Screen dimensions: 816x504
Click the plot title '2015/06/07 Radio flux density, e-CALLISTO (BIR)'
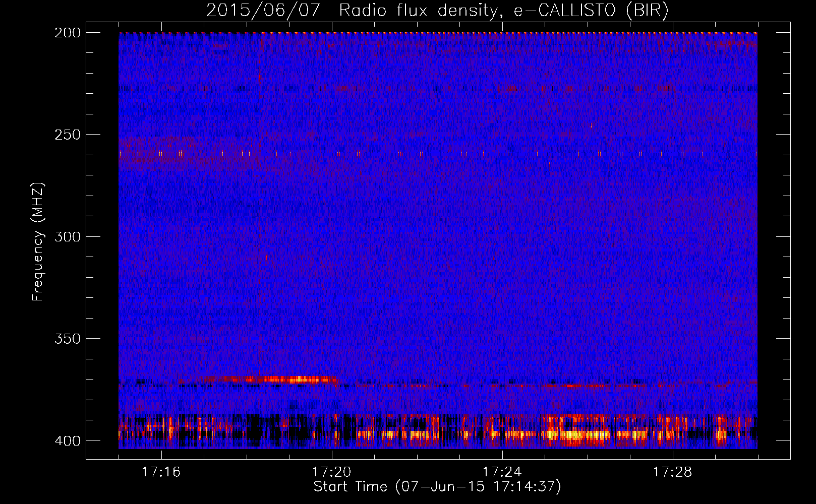(x=437, y=11)
